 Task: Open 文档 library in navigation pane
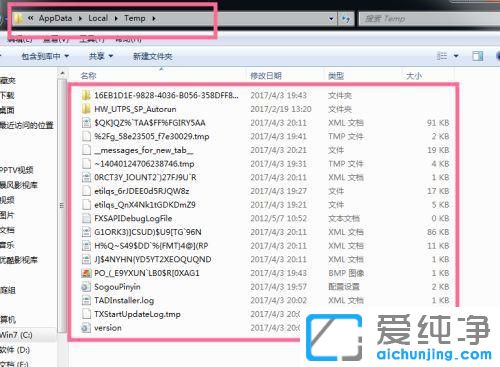click(x=7, y=230)
